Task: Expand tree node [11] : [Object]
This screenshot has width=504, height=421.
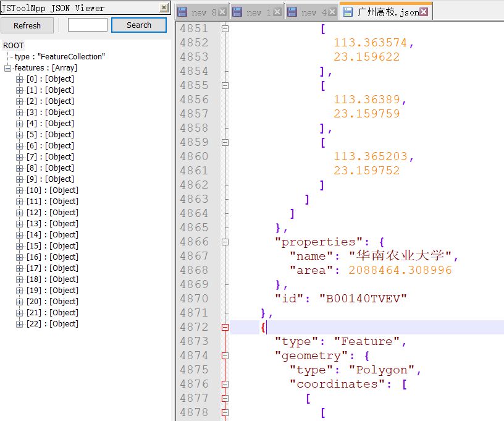Action: [19, 202]
